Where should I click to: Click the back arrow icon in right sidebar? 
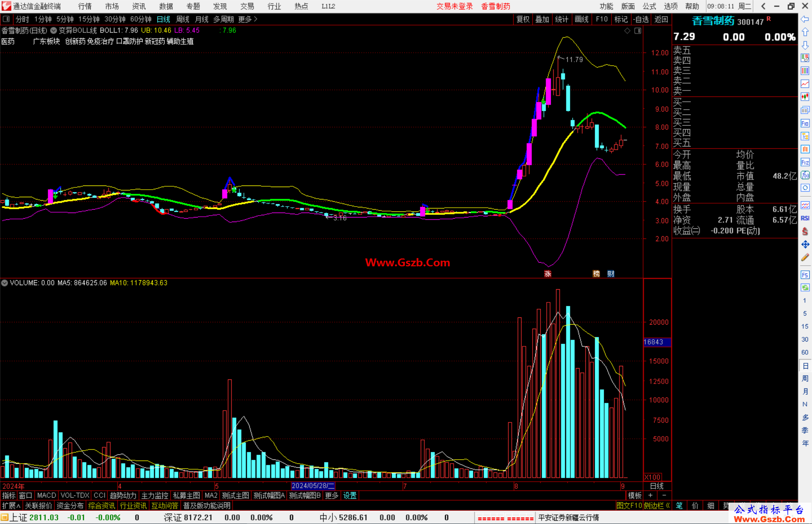coord(805,19)
